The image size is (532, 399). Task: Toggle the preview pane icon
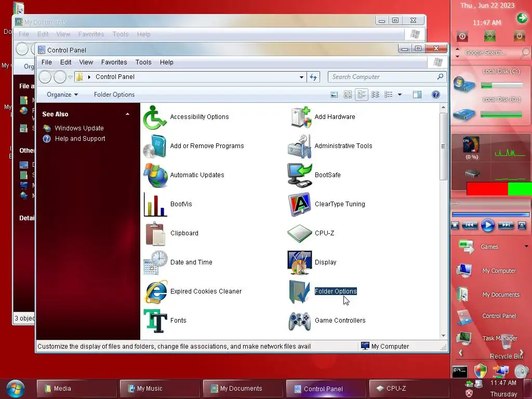(x=417, y=95)
